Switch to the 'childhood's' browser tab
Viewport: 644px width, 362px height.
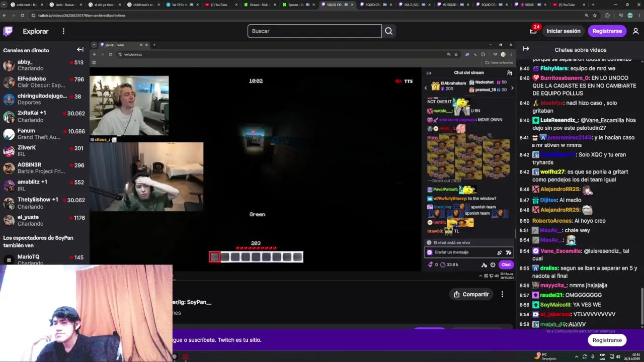143,5
